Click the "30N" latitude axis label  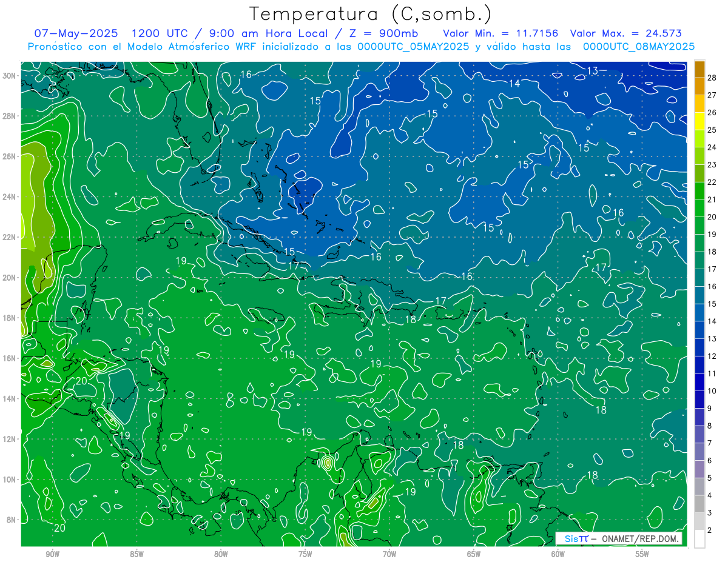click(10, 76)
